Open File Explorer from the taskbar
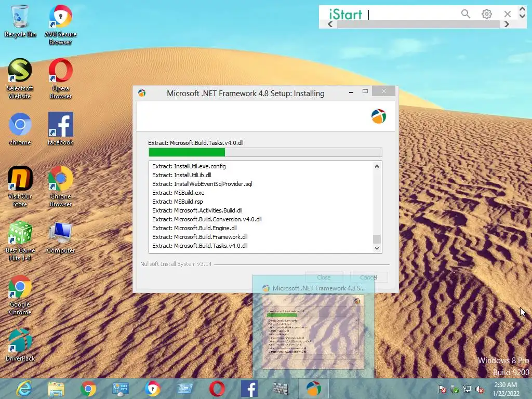Viewport: 532px width, 399px height. [x=56, y=389]
